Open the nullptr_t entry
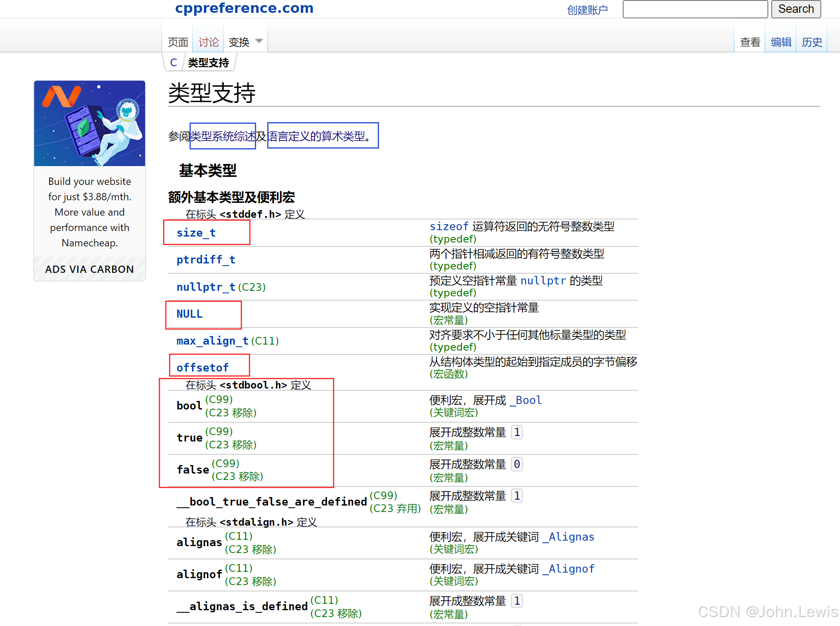The image size is (840, 626). click(206, 287)
